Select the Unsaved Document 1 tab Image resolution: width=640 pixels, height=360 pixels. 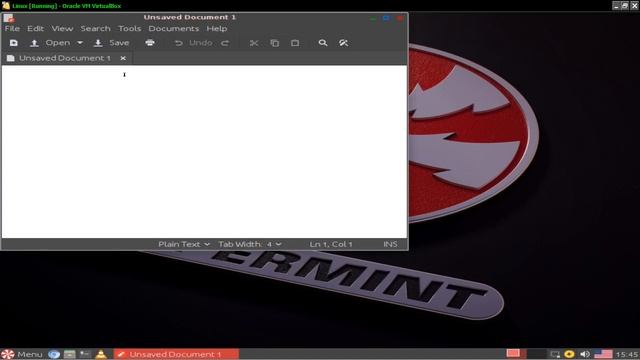click(x=64, y=58)
